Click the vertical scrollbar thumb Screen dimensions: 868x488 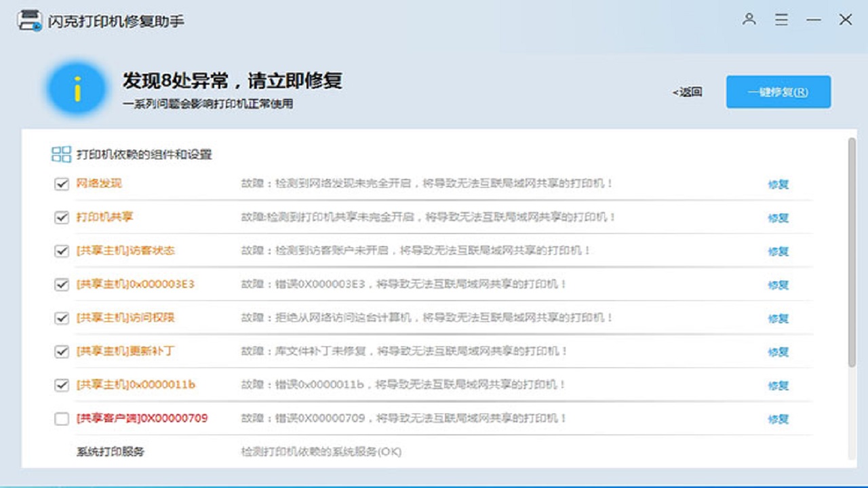pos(852,251)
